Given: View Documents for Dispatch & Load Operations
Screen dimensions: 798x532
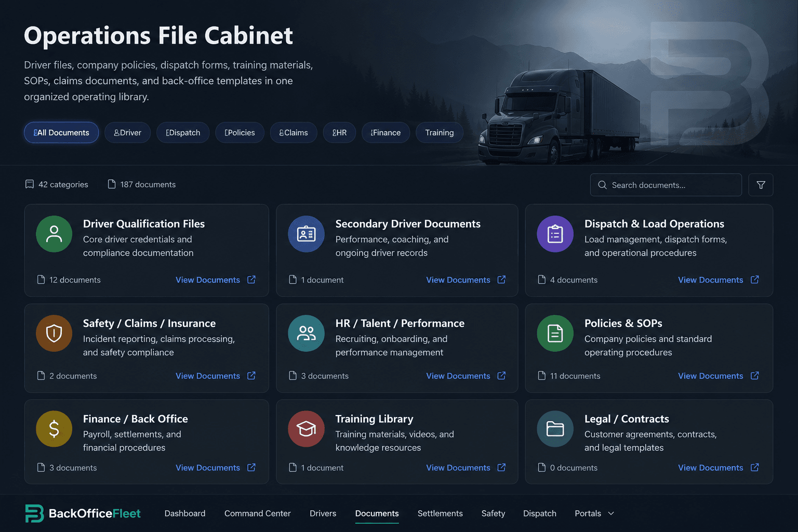Looking at the screenshot, I should pos(711,280).
